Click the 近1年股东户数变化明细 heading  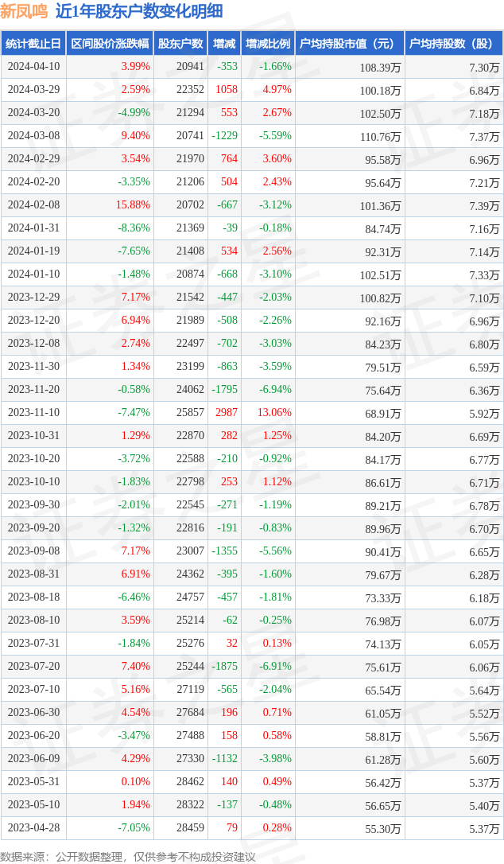point(139,11)
